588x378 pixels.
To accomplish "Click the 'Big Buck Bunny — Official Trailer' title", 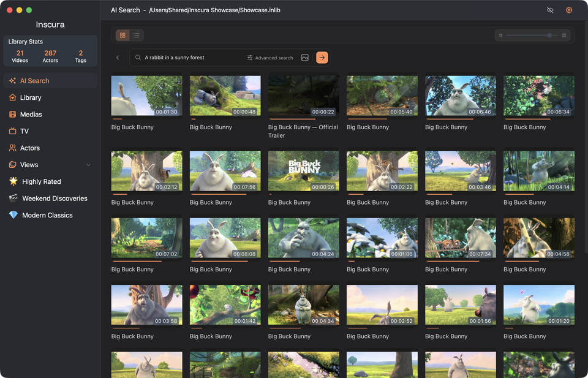I will tap(303, 131).
